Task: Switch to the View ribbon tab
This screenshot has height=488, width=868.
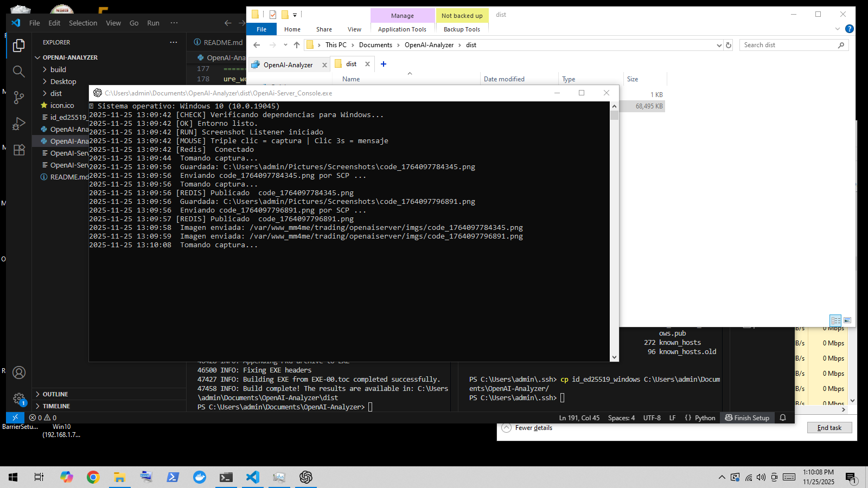Action: click(354, 29)
